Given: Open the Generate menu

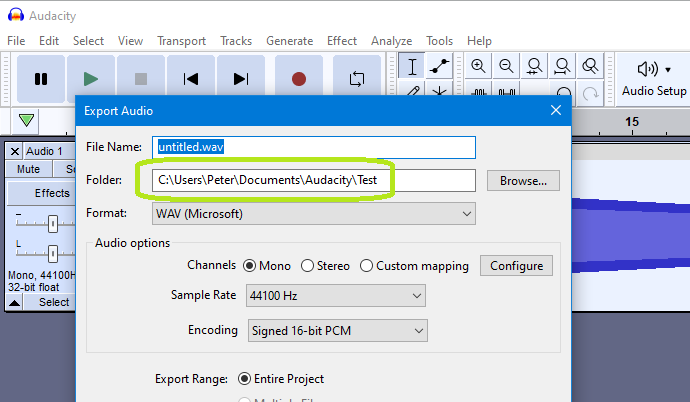Looking at the screenshot, I should click(x=289, y=41).
